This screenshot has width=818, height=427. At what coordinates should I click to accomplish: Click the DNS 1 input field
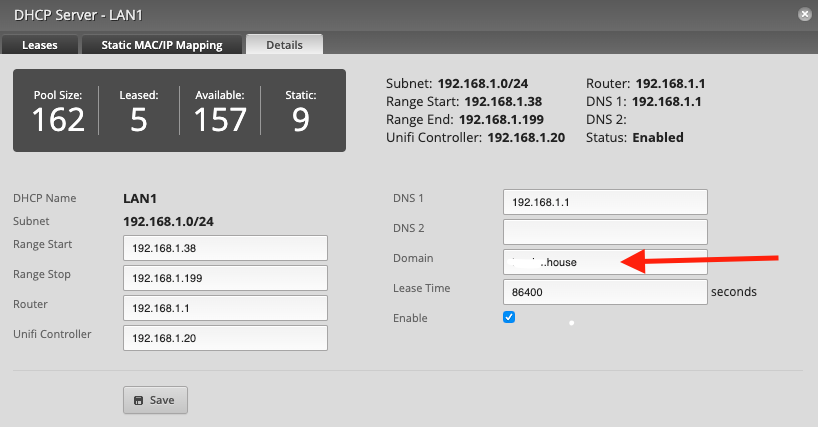[605, 202]
